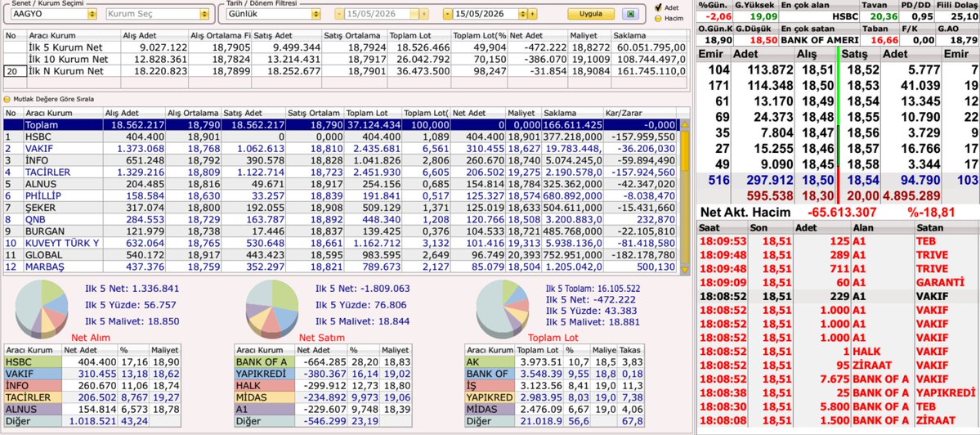This screenshot has height=435, width=980.
Task: Decrease the disabled start date with minus button
Action: pyautogui.click(x=339, y=14)
